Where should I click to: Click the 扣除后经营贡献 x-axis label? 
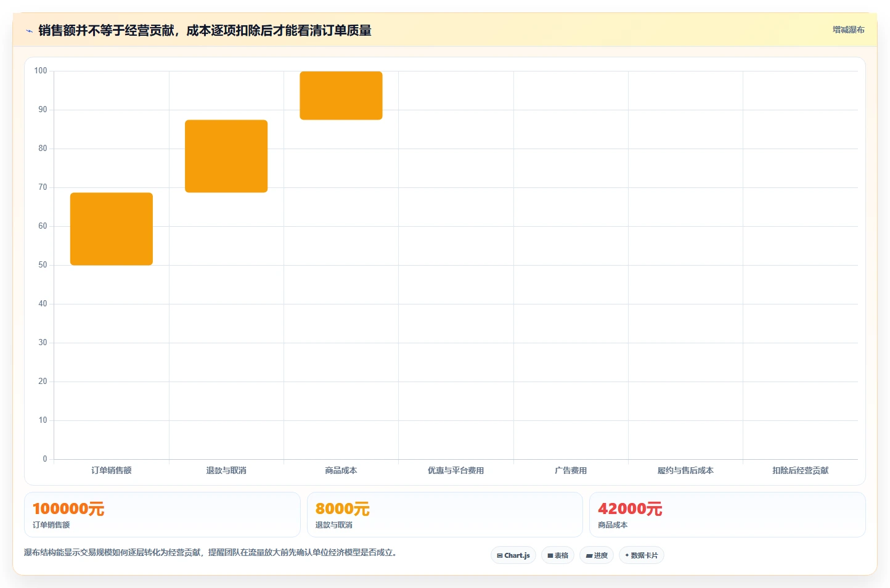tap(801, 470)
